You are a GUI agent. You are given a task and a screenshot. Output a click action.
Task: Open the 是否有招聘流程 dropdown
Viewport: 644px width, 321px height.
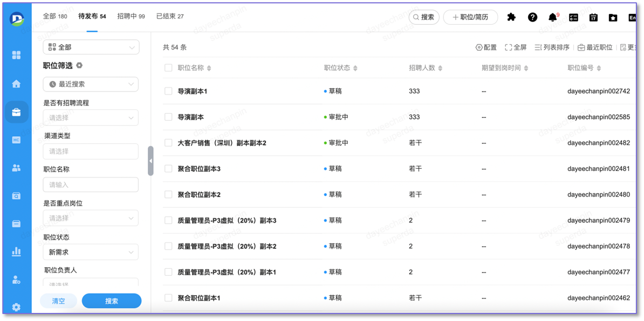[x=91, y=117]
